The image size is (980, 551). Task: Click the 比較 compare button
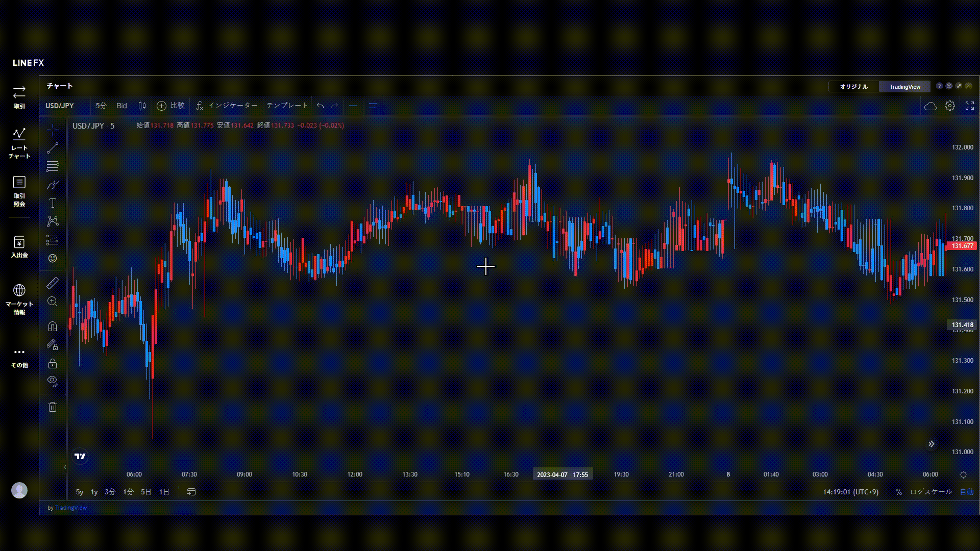coord(170,106)
